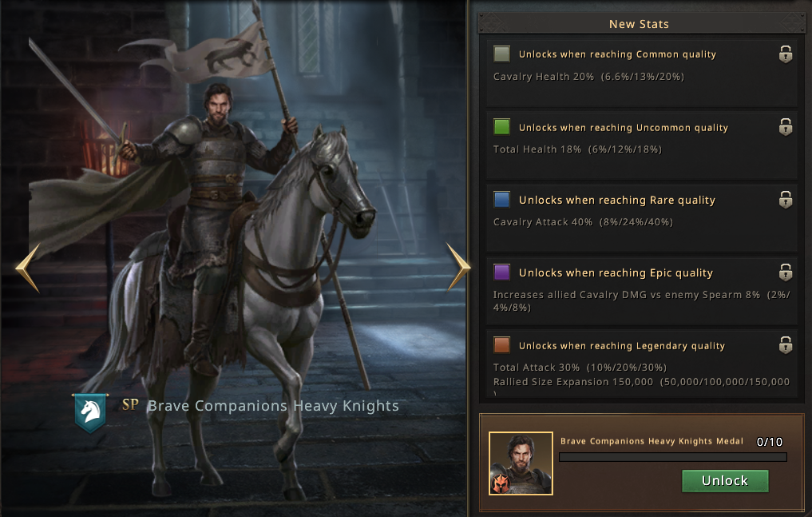Click the padlock icon on Uncommon quality row
The width and height of the screenshot is (812, 517).
(786, 127)
